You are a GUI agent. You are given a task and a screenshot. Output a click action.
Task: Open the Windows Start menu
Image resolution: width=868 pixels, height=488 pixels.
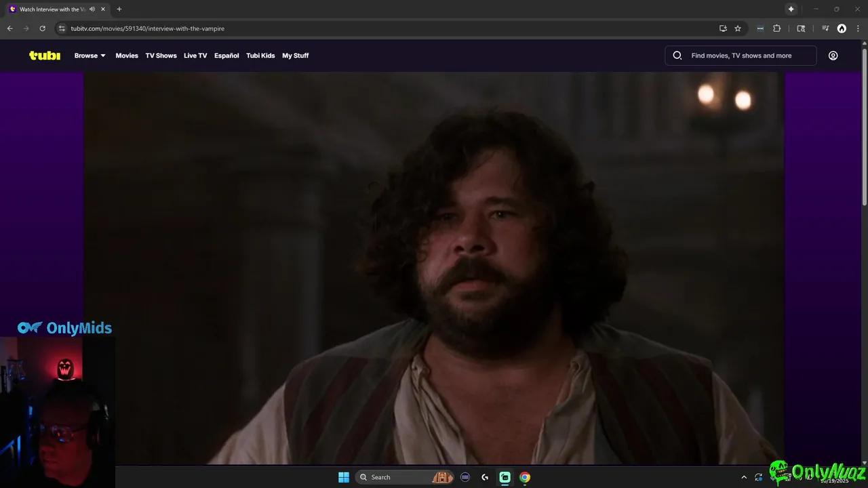344,477
